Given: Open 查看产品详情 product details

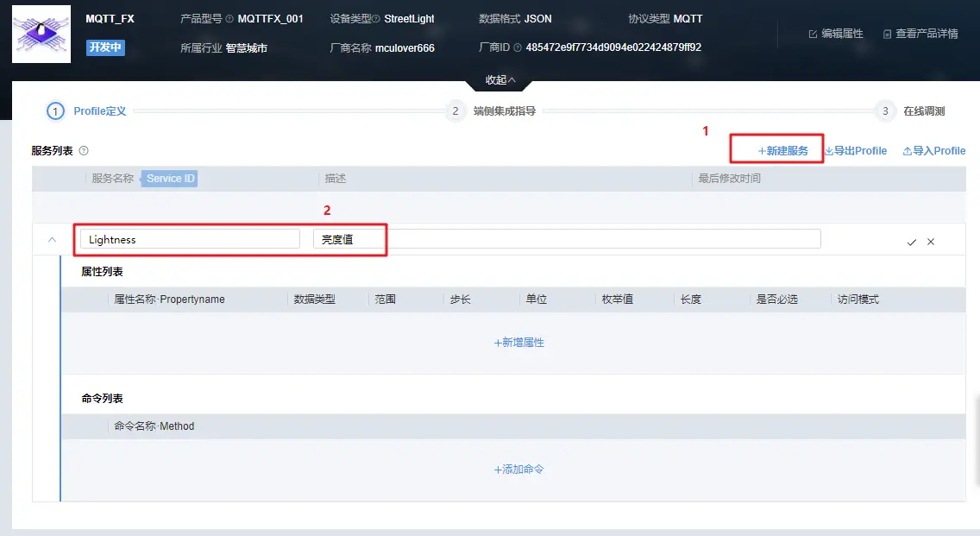Looking at the screenshot, I should pyautogui.click(x=920, y=34).
